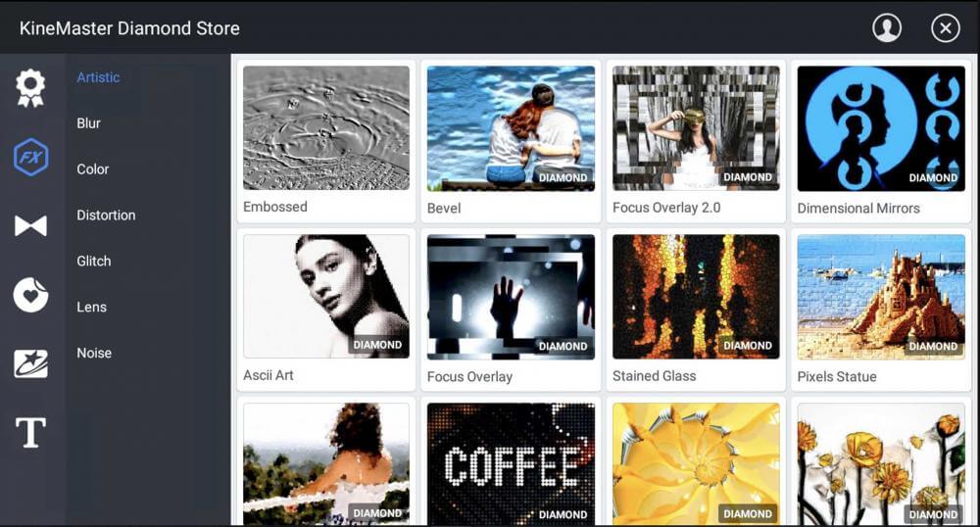Open the Focus Overlay 2.0 thumbnail

click(696, 128)
